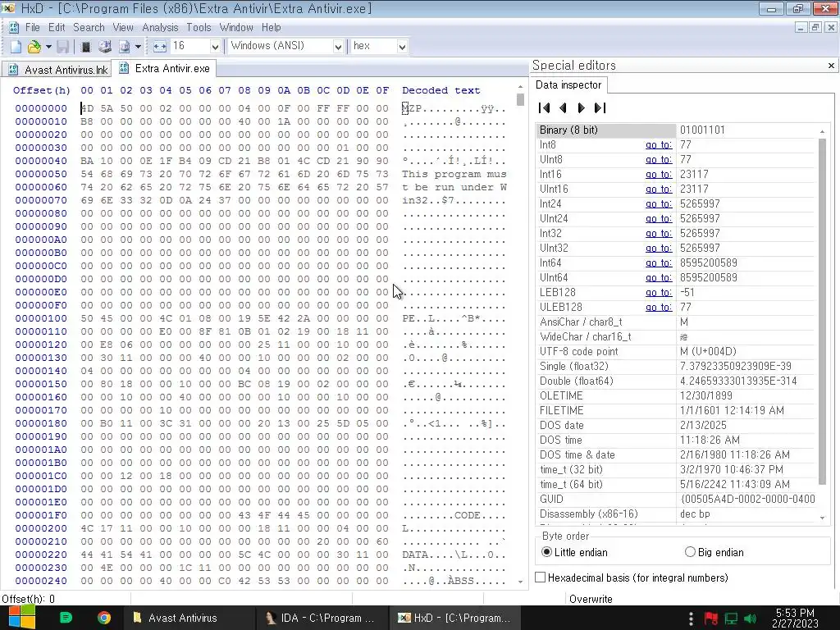Image resolution: width=840 pixels, height=630 pixels.
Task: Click the Open disk image icon
Action: coord(125,47)
